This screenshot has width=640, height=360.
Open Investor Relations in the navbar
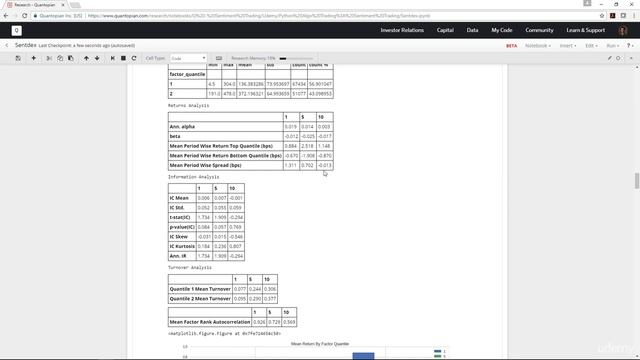click(402, 31)
